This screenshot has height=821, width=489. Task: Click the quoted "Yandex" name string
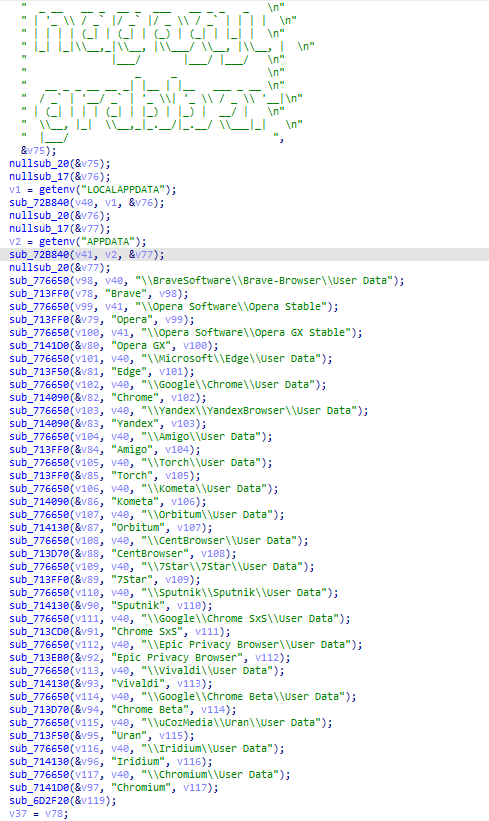tap(135, 424)
